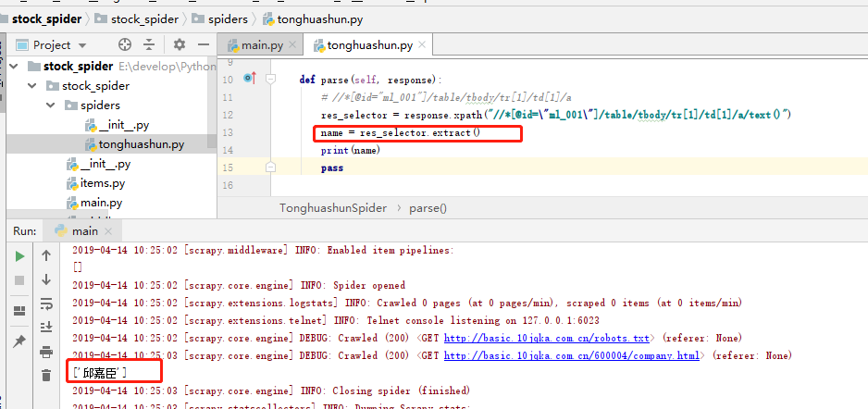Click spiders folder in breadcrumb bar
The height and width of the screenshot is (409, 868).
pos(219,19)
